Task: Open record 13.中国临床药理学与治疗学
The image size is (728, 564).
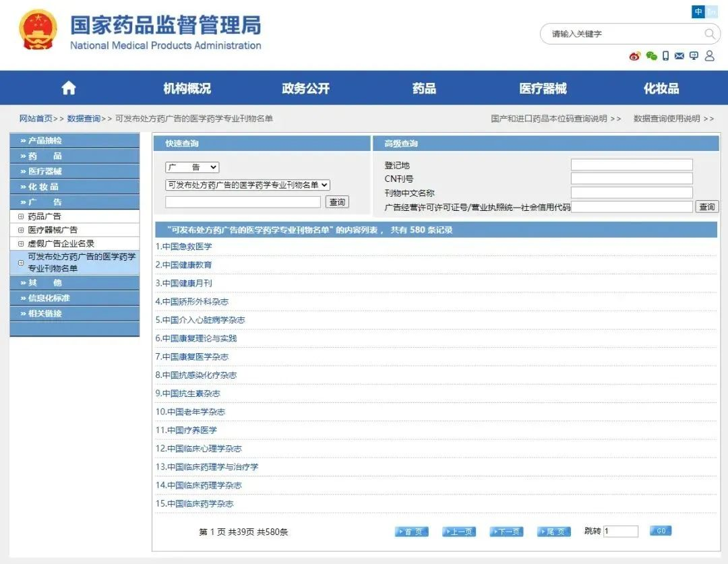Action: tap(207, 467)
